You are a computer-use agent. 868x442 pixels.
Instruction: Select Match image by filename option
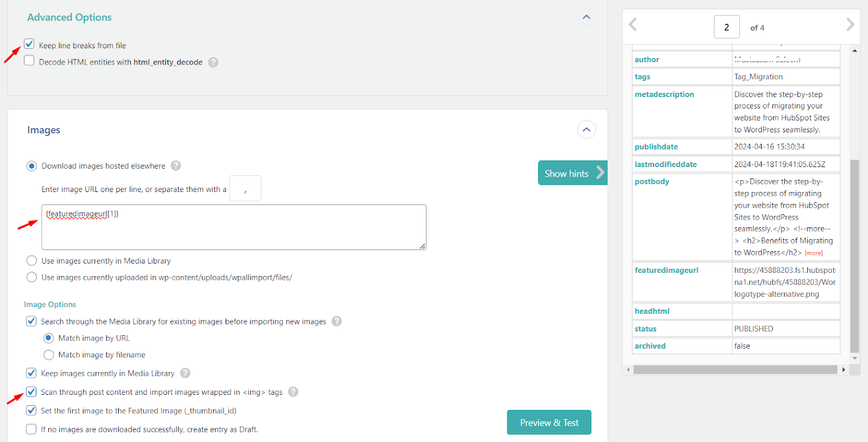[49, 355]
